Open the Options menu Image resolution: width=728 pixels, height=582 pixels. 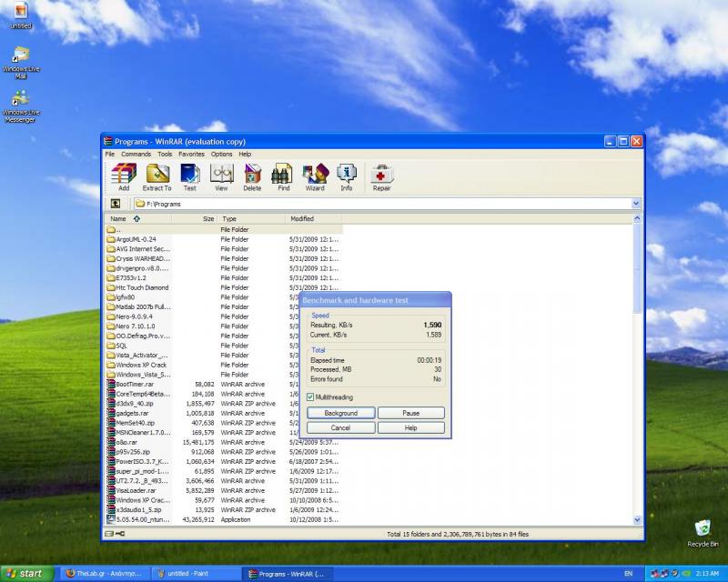click(x=221, y=154)
